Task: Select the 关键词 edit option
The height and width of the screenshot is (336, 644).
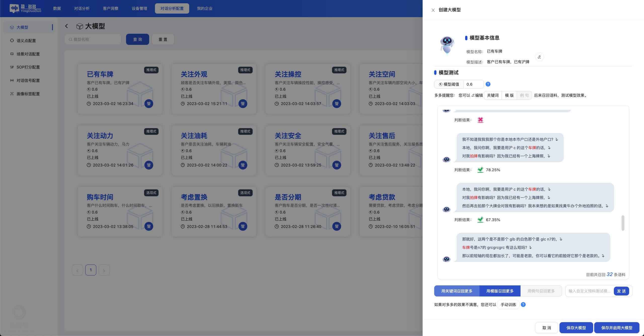Action: tap(493, 95)
